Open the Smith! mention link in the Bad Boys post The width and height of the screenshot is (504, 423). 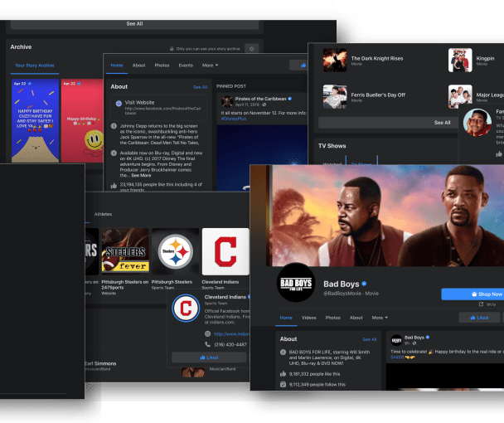tap(396, 357)
